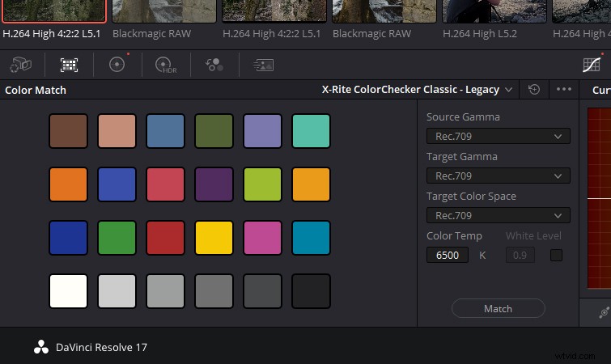The height and width of the screenshot is (364, 611).
Task: Click the DaVinci Resolve 17 logo
Action: (41, 347)
